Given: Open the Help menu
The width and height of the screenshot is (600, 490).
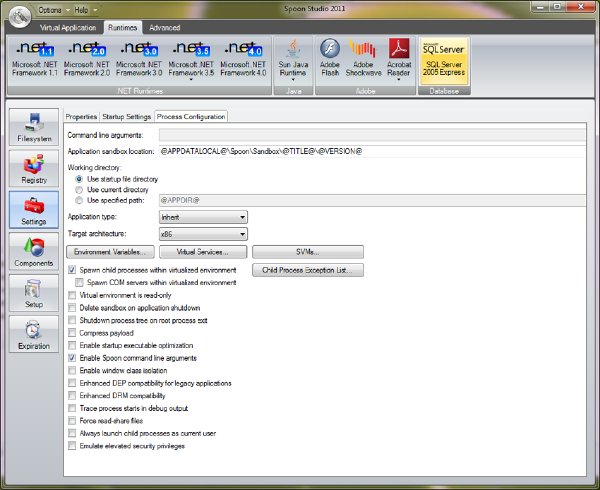Looking at the screenshot, I should pos(85,10).
